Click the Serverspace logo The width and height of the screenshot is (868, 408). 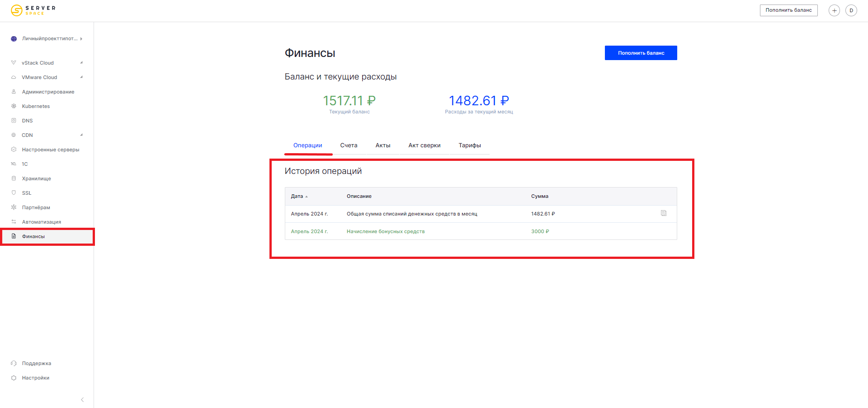coord(33,10)
